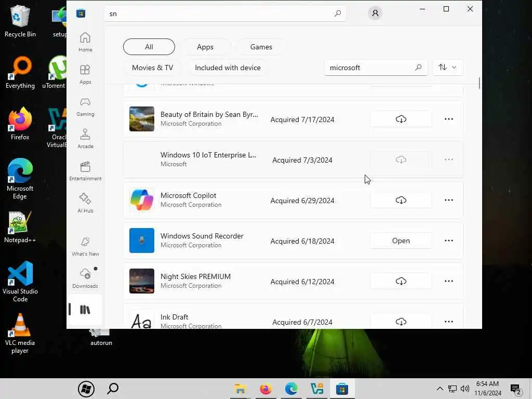Select the All filter tab
Screen dimensions: 532x399
click(149, 47)
